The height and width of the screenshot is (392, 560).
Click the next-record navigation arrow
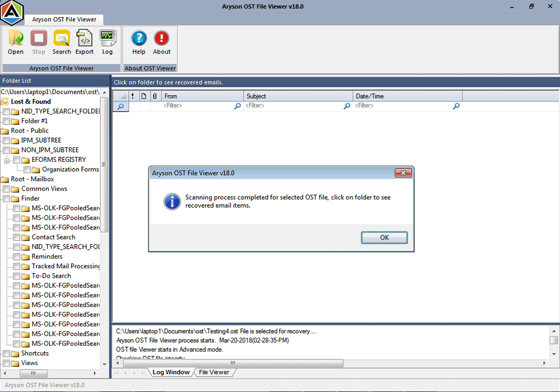(x=134, y=372)
